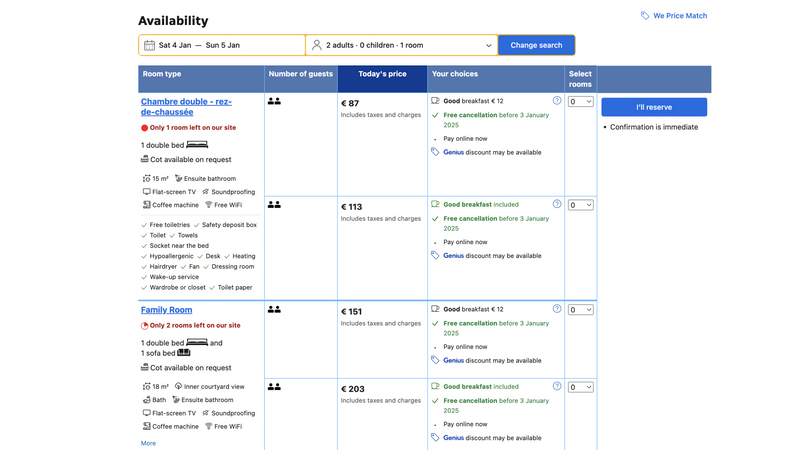Click Only 1 room left on our site
This screenshot has width=800, height=450.
[193, 128]
